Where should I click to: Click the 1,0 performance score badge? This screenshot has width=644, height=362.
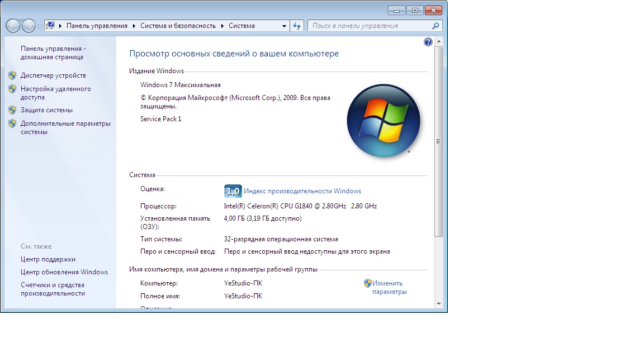click(233, 191)
